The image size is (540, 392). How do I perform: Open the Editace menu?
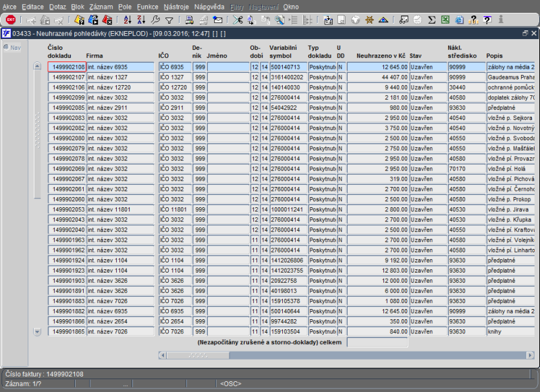[x=32, y=7]
